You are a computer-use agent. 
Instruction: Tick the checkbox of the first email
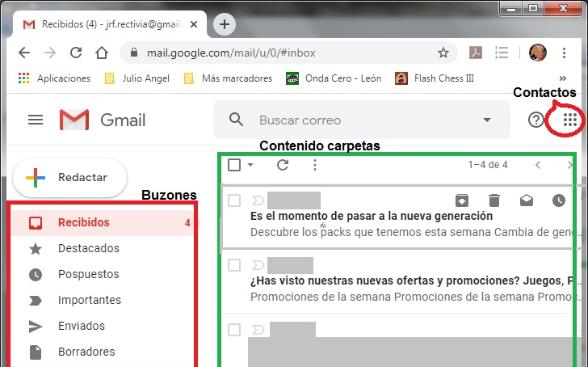(235, 200)
